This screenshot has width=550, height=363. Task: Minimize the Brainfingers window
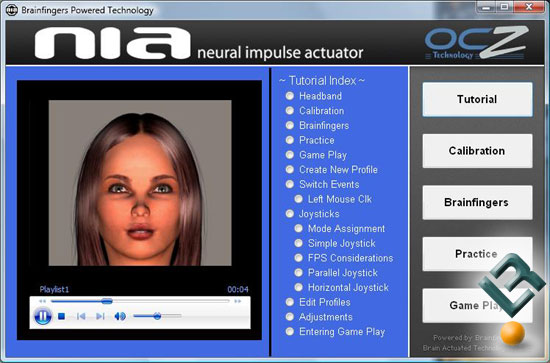(486, 7)
